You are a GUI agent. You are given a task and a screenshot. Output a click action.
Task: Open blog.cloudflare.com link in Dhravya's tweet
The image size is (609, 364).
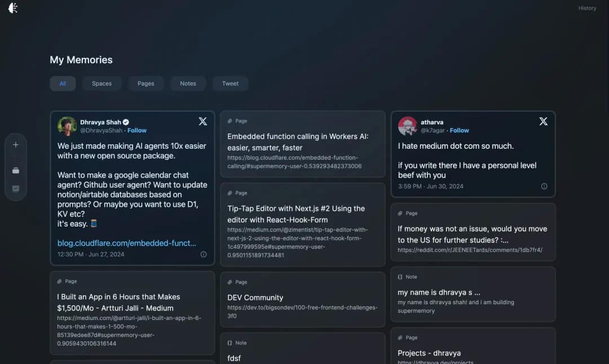click(x=127, y=243)
